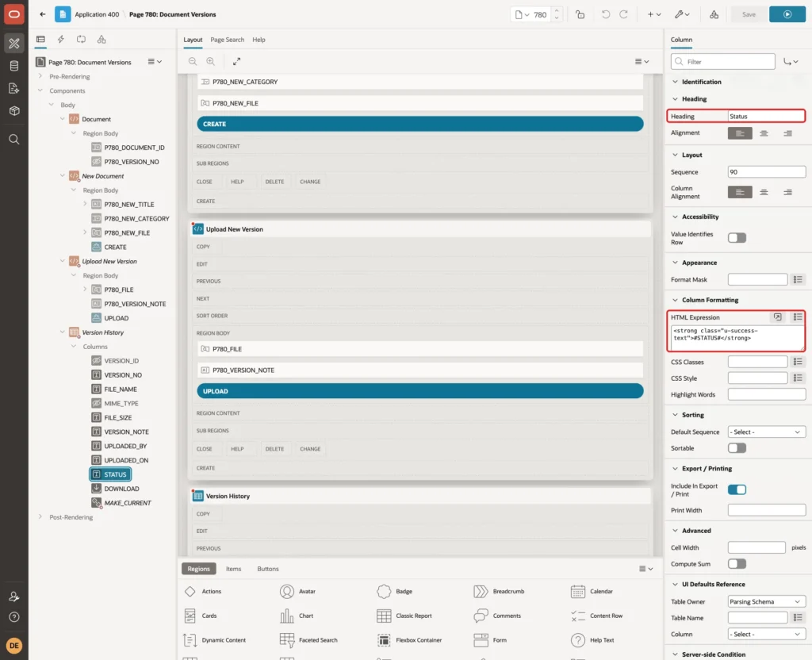Click the DE user avatar

point(14,646)
